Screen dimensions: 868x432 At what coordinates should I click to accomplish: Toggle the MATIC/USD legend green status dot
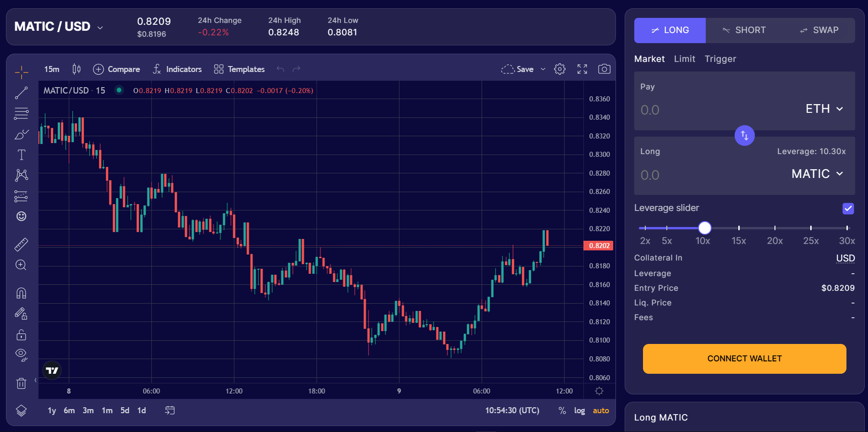click(x=119, y=90)
